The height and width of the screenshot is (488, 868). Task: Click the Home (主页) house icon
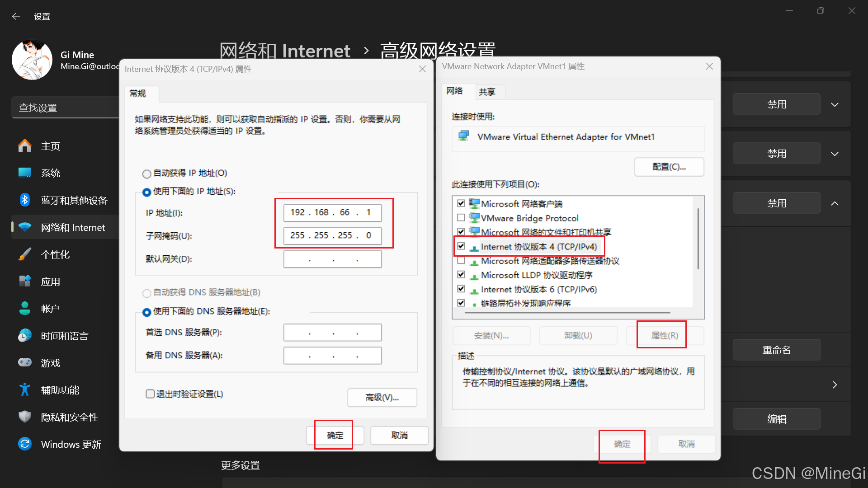(25, 146)
